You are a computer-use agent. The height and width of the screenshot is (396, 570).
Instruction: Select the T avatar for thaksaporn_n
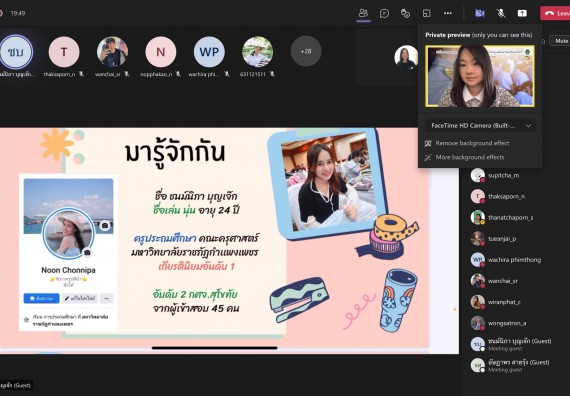pyautogui.click(x=64, y=52)
